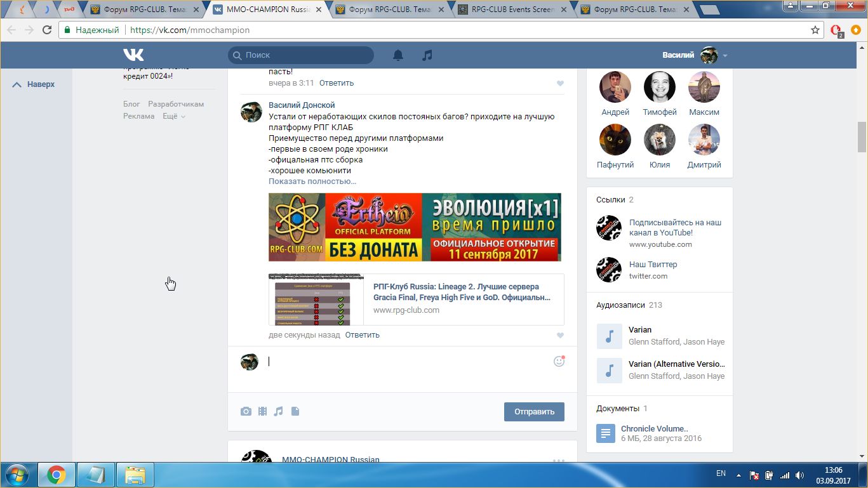This screenshot has width=868, height=488.
Task: Open the second pinned browser tab
Action: point(46,10)
